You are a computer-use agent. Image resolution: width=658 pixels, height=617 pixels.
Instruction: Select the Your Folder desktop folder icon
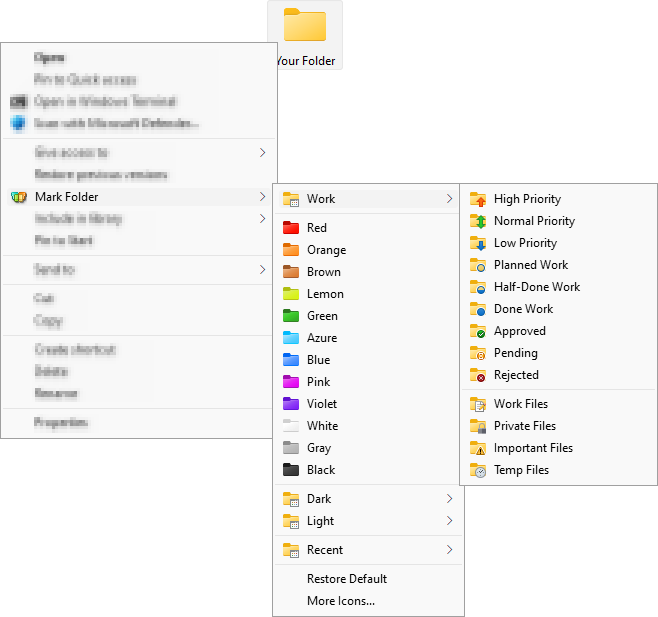point(305,25)
